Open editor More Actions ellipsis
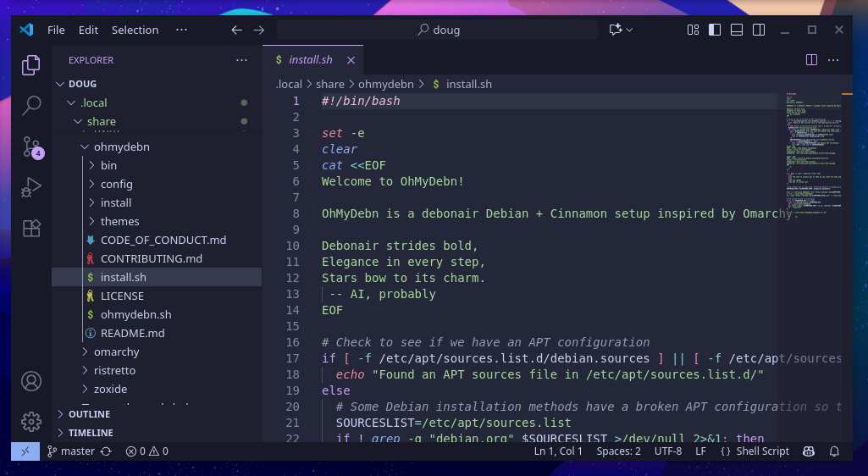Image resolution: width=868 pixels, height=476 pixels. click(833, 60)
